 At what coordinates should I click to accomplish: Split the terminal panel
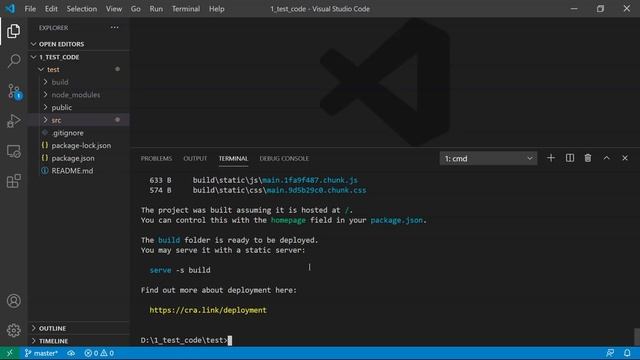click(x=569, y=158)
